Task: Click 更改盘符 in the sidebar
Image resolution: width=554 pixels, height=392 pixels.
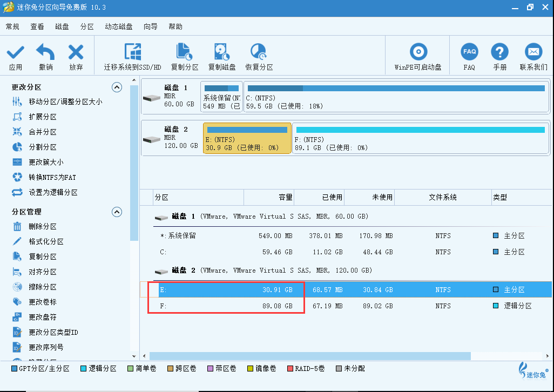Action: pos(43,317)
